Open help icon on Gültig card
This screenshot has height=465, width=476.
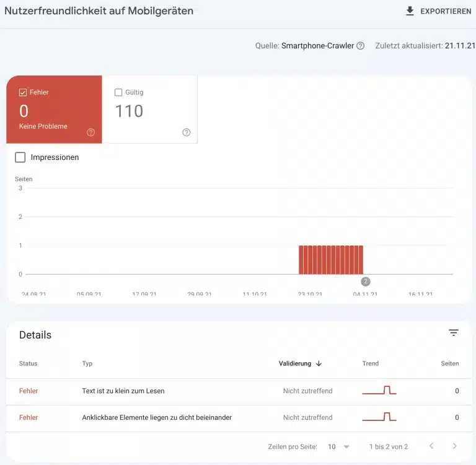pos(187,132)
